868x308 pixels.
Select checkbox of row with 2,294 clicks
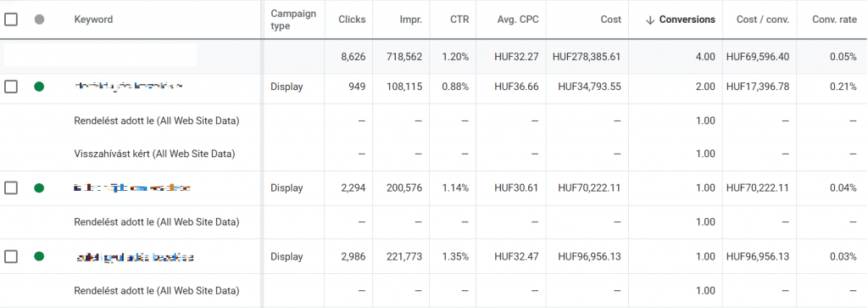tap(11, 188)
